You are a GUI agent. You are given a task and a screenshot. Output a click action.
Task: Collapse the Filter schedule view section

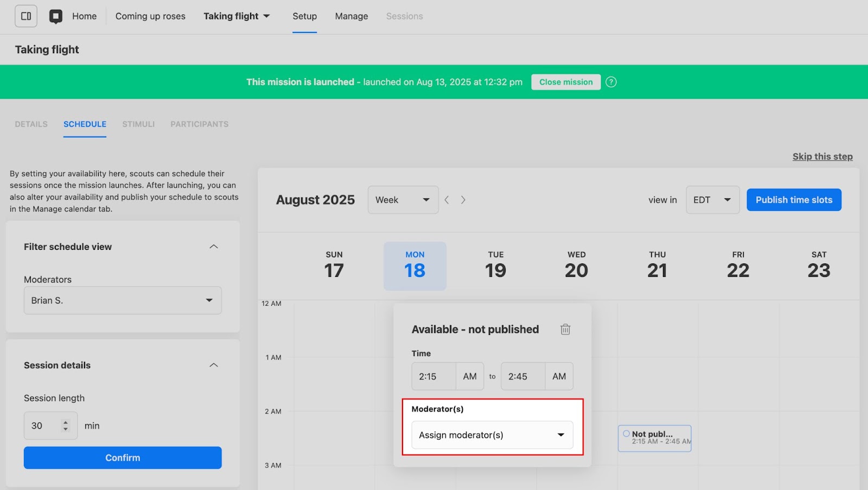click(x=214, y=247)
